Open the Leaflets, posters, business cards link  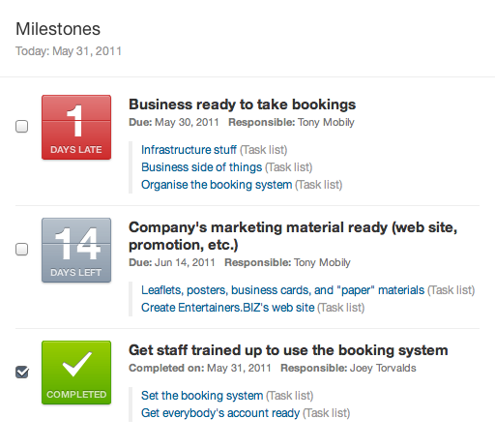[x=282, y=290]
